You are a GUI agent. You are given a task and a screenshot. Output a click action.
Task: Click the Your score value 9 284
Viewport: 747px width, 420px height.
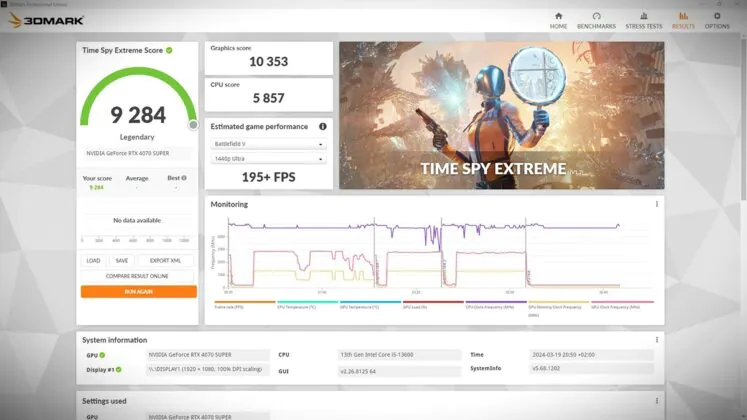(96, 188)
